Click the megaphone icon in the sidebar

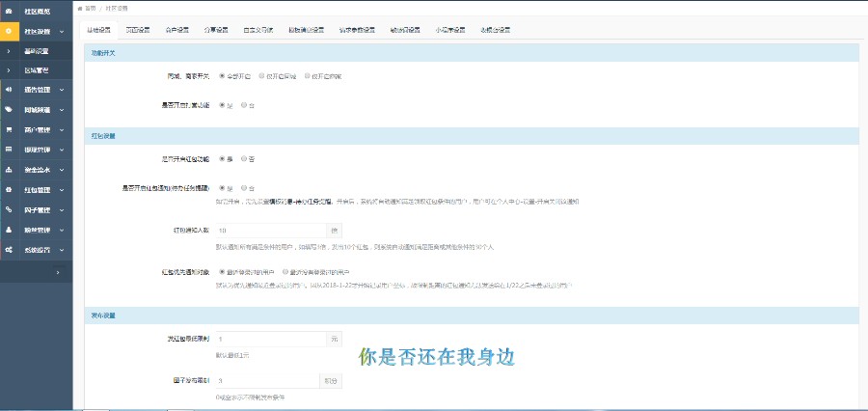pyautogui.click(x=9, y=90)
